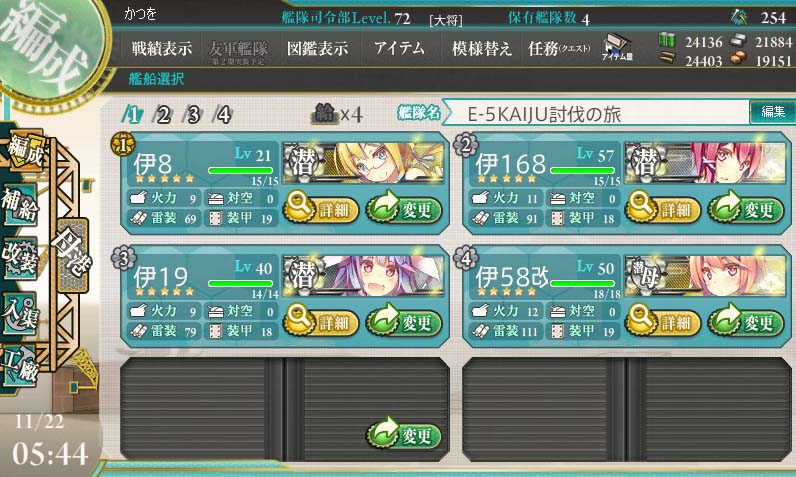Open 任務 quests menu
Screen dimensions: 796x477
click(558, 49)
